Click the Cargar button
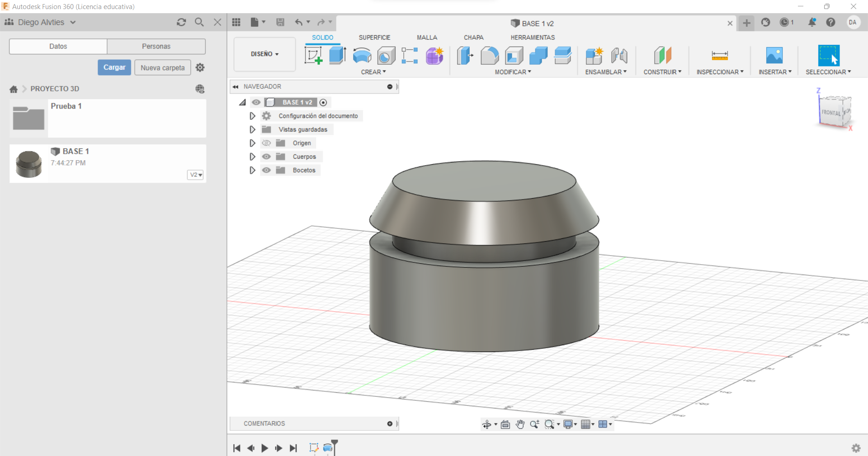The height and width of the screenshot is (456, 868). [114, 67]
